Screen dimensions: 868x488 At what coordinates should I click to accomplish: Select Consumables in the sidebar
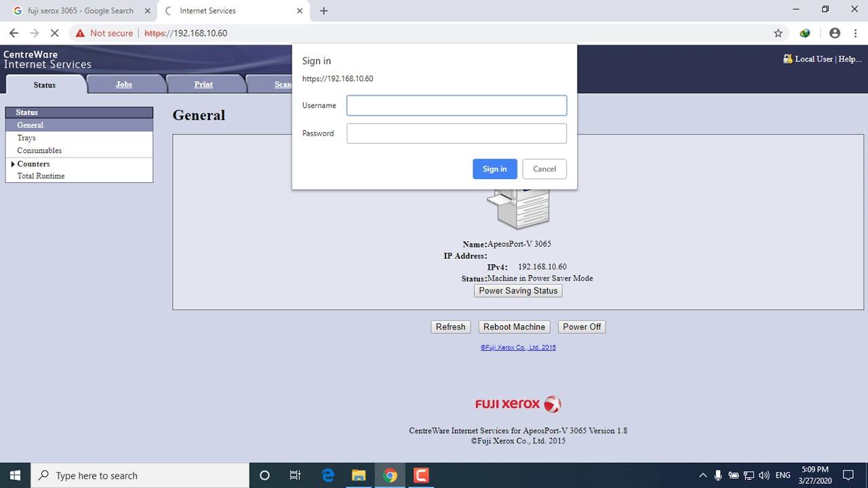39,150
